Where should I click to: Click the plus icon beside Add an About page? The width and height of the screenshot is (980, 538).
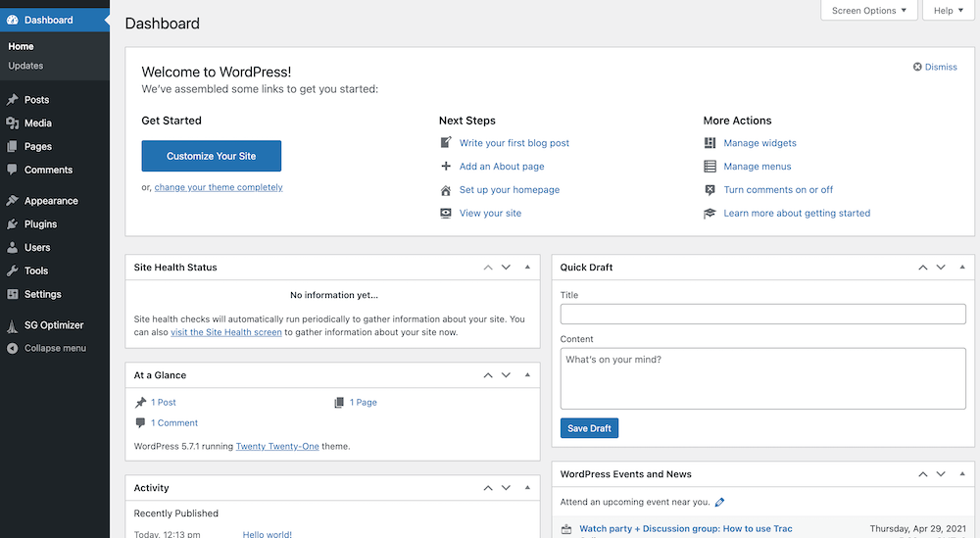pos(446,167)
